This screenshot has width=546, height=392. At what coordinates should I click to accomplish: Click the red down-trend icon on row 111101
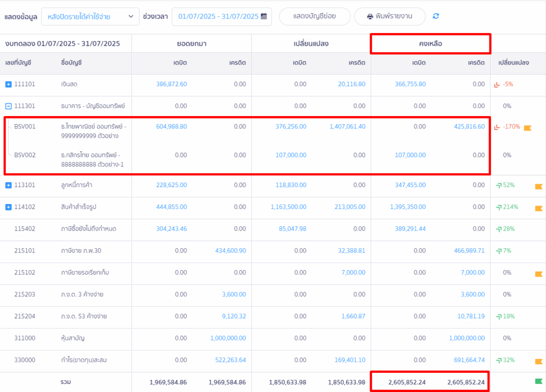click(x=497, y=84)
